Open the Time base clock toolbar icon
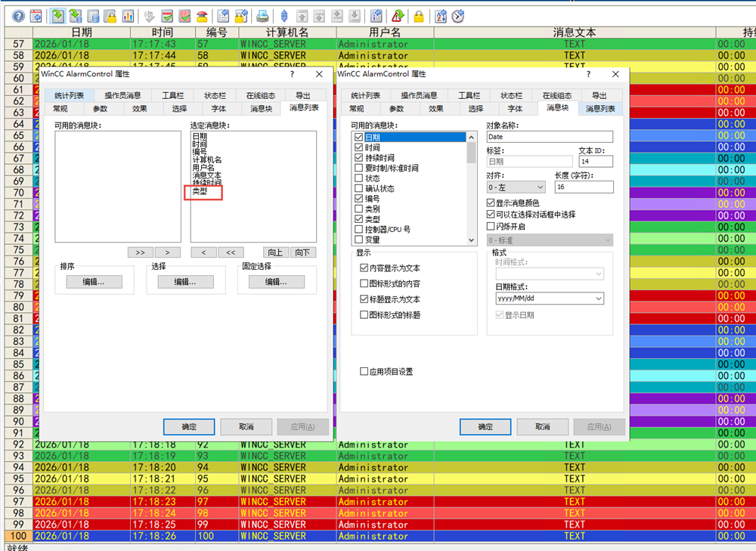The height and width of the screenshot is (551, 756). click(x=458, y=16)
